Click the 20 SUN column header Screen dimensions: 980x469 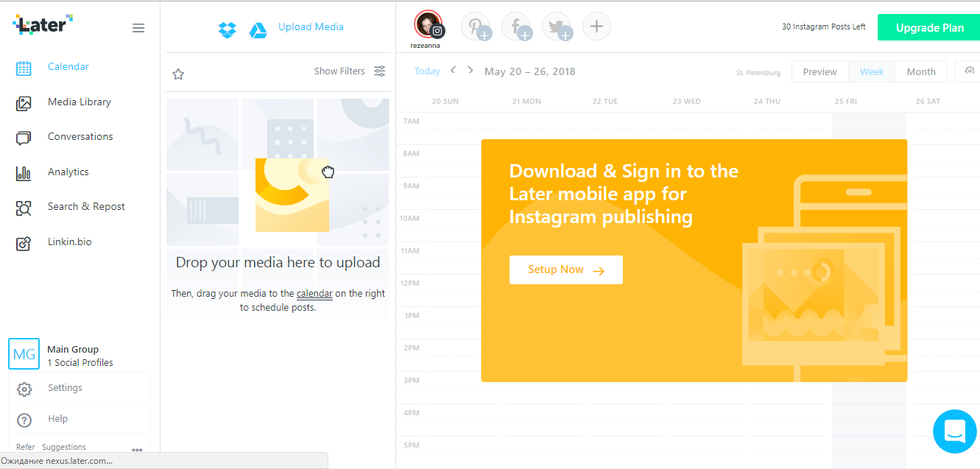445,102
